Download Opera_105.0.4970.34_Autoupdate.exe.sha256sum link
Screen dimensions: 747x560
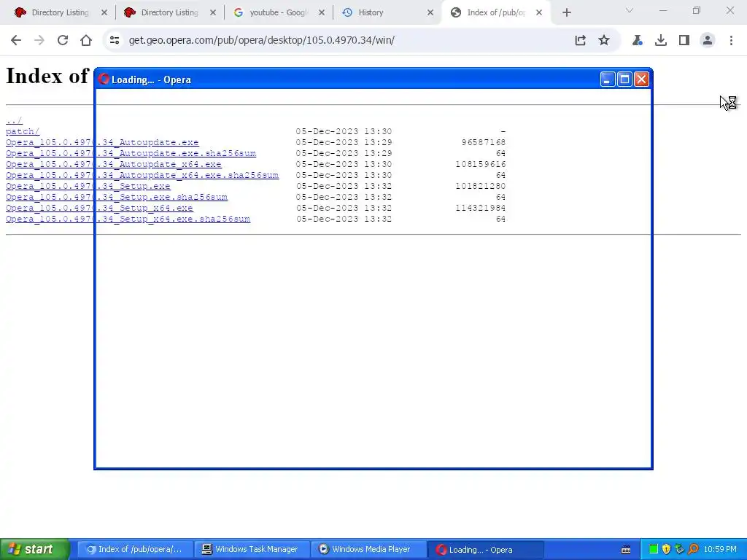[131, 153]
